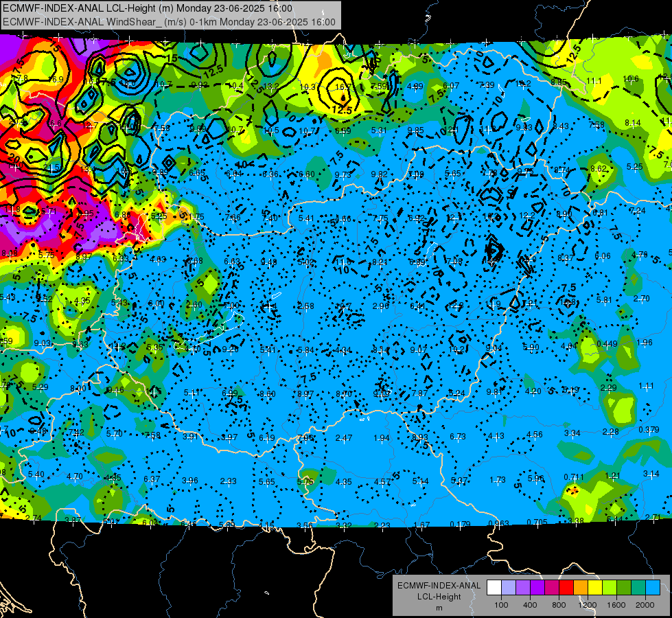Viewport: 672px width, 618px height.
Task: Click the pale lavender legend swatch
Action: tap(508, 588)
